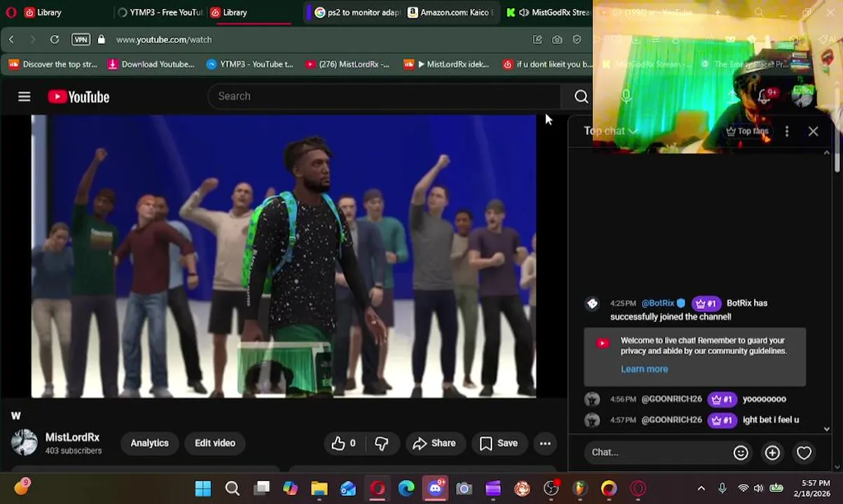Launch Copilot from the taskbar

(x=291, y=488)
